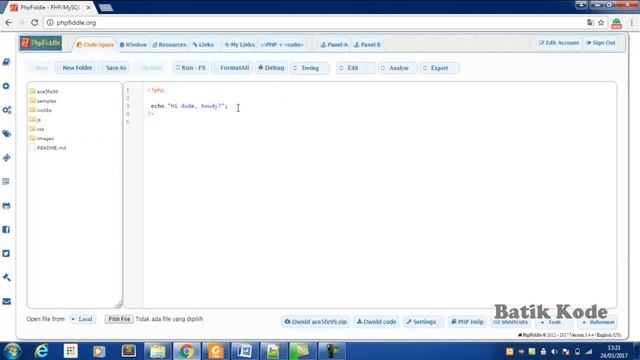The image size is (640, 360).
Task: Open the Window tab
Action: pyautogui.click(x=133, y=44)
